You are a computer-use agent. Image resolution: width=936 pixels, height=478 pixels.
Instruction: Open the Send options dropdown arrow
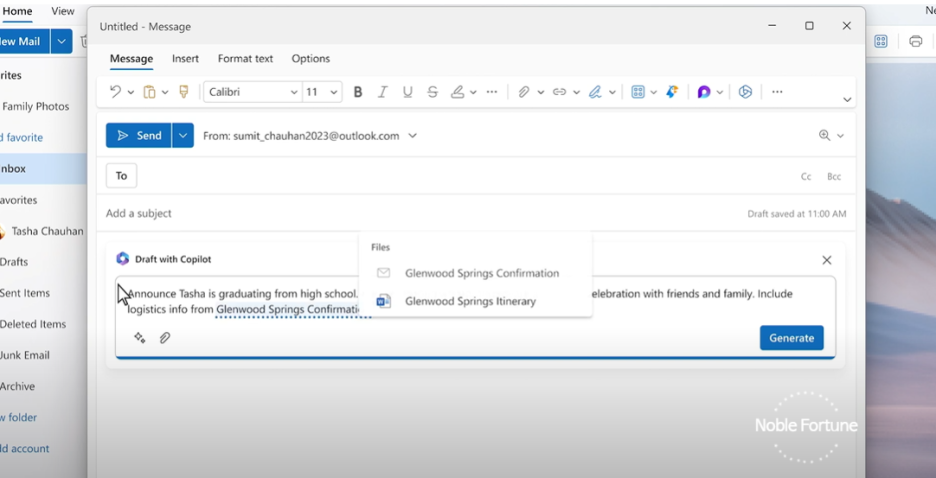coord(183,135)
